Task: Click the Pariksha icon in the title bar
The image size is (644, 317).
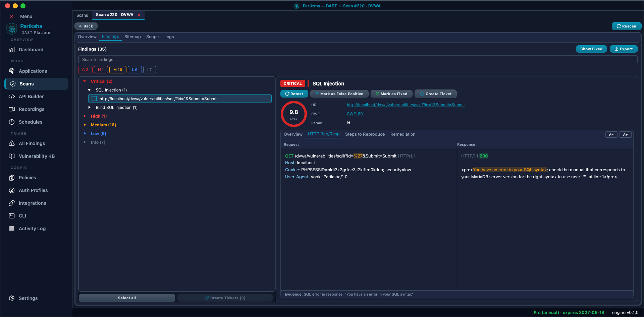Action: click(297, 6)
